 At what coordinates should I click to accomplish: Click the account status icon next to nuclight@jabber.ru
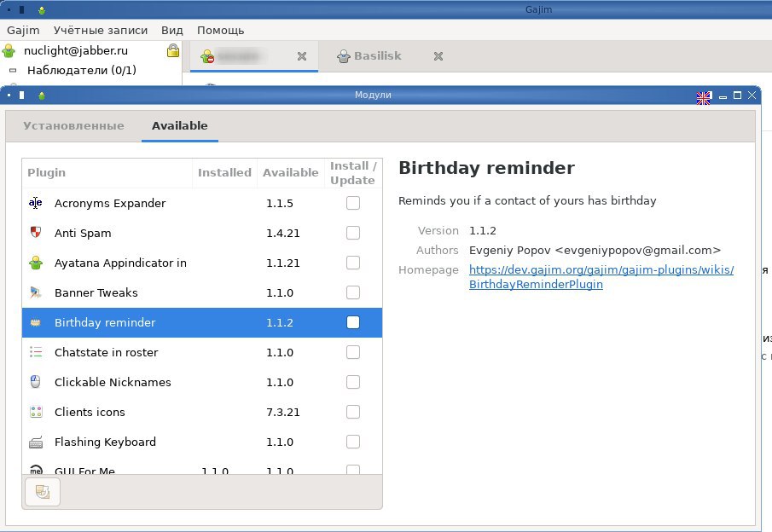click(9, 50)
